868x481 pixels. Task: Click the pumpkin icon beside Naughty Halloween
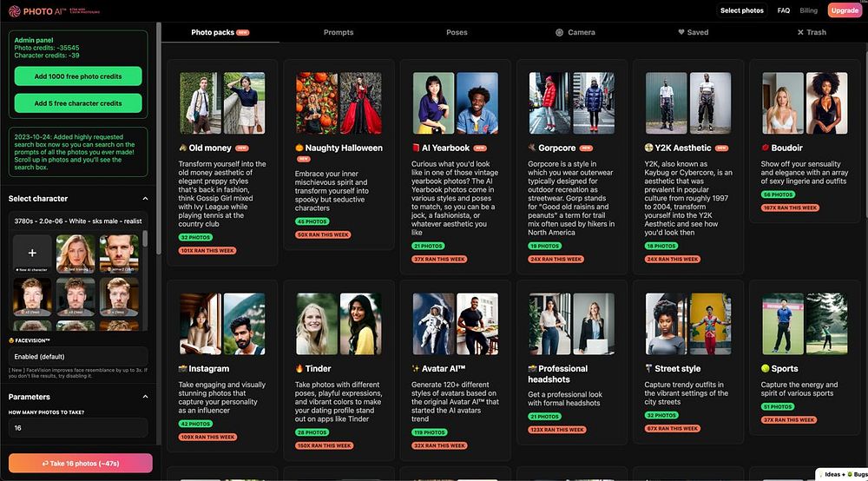click(x=299, y=148)
